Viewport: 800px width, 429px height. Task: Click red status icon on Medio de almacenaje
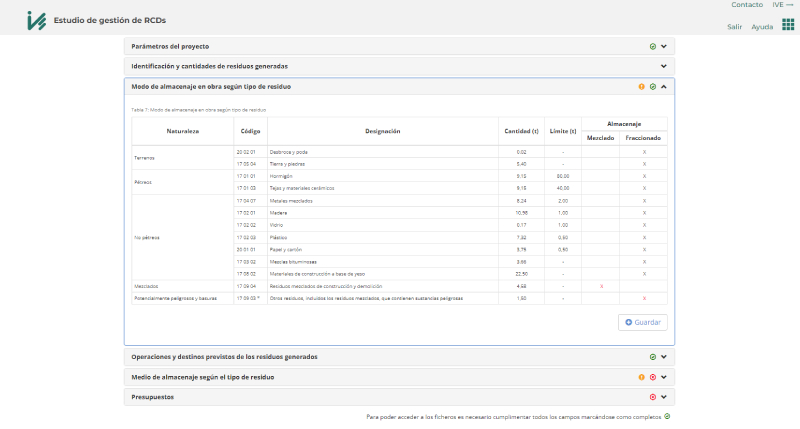653,377
